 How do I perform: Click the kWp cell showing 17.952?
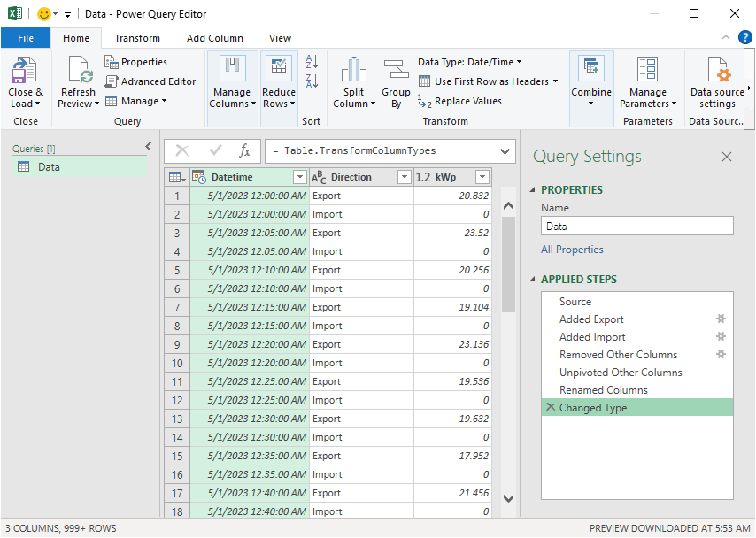[x=452, y=456]
